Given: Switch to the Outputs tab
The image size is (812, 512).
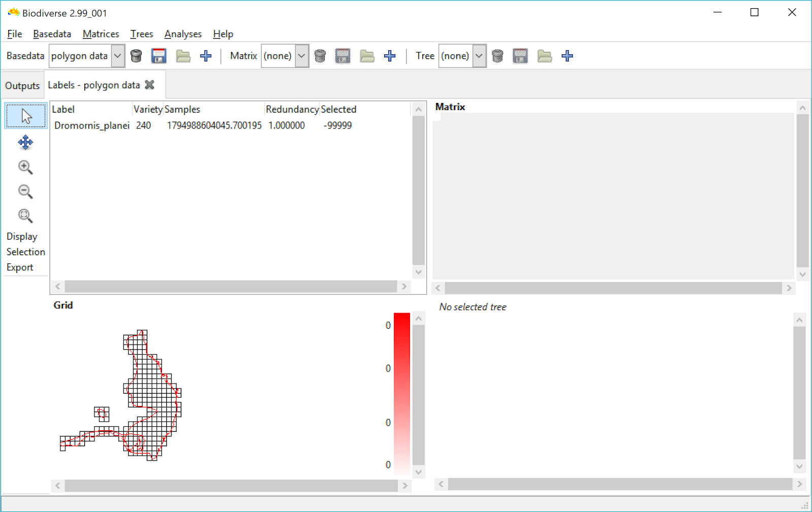Looking at the screenshot, I should pos(22,85).
